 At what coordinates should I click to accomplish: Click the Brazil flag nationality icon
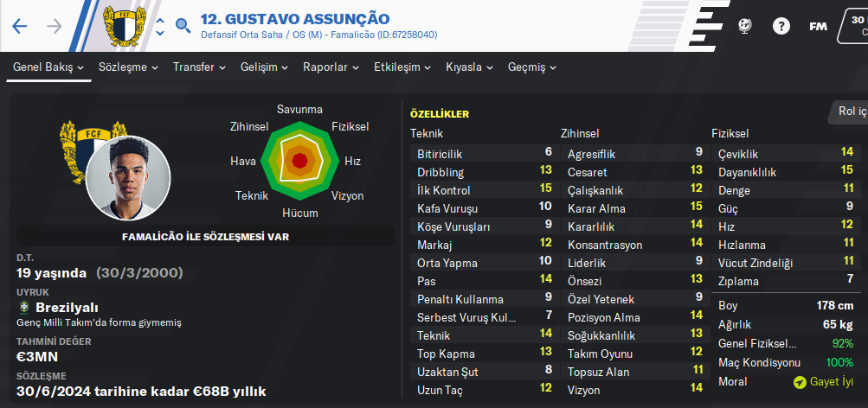[23, 308]
